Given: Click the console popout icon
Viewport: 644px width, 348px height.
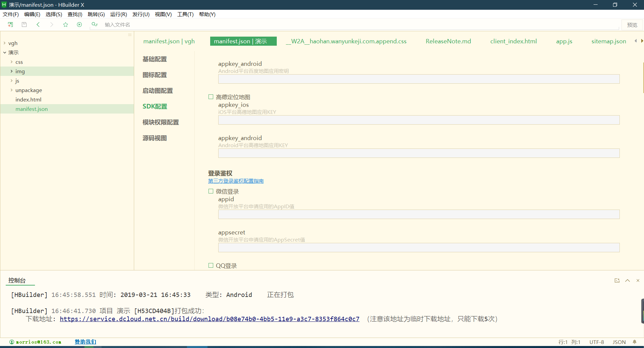Looking at the screenshot, I should click(x=617, y=280).
